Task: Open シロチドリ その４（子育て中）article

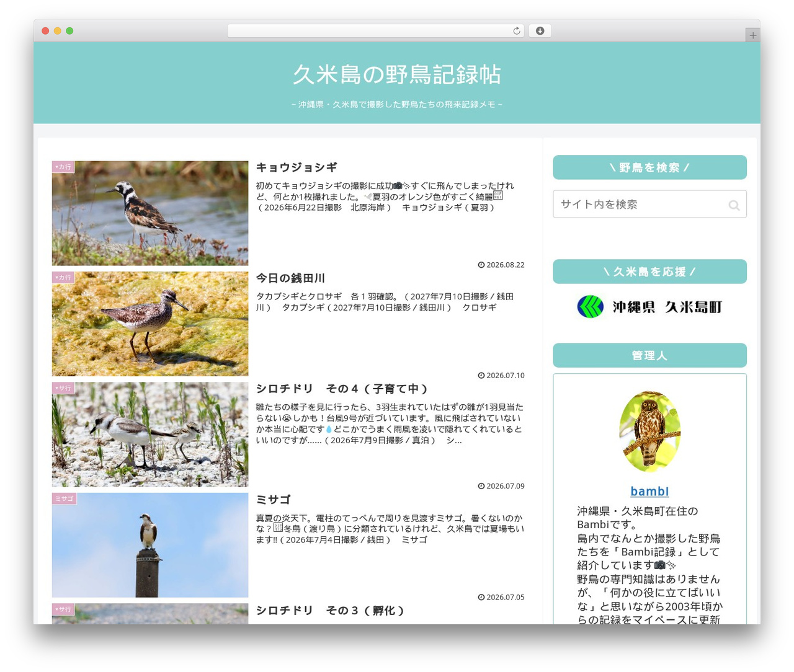Action: click(x=342, y=389)
